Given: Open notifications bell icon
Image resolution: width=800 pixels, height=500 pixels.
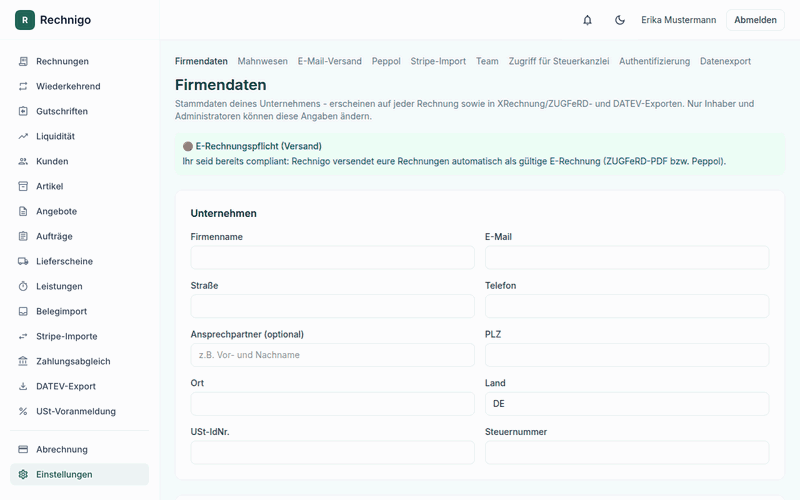Looking at the screenshot, I should coord(587,20).
